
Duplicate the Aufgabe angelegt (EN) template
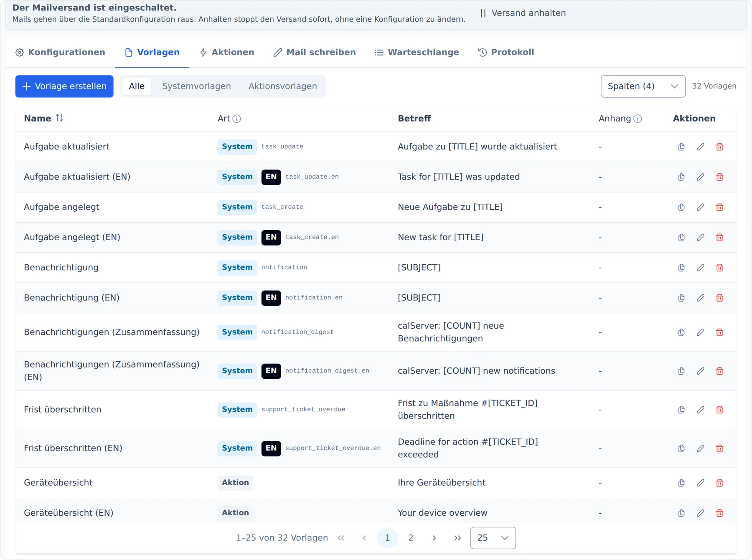(681, 237)
